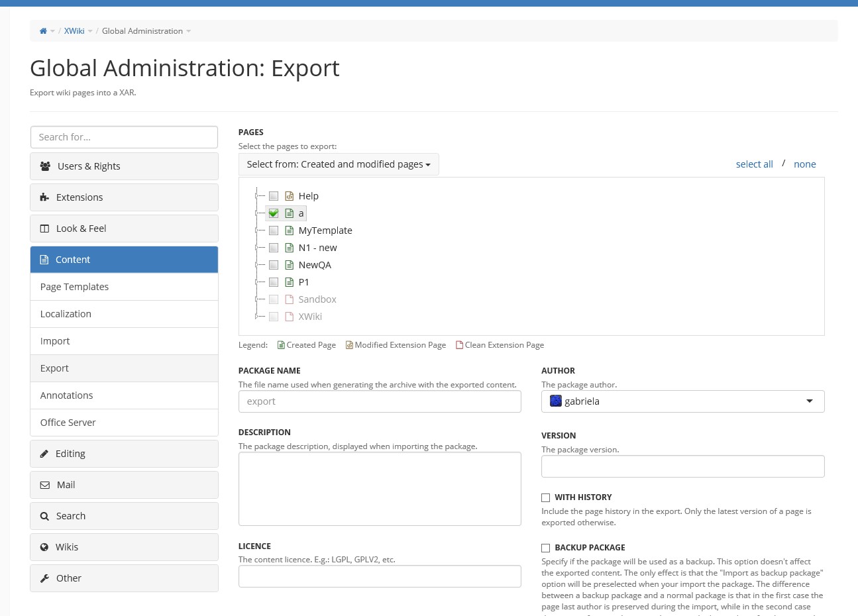Focus the 'Search for...' input field

point(124,137)
